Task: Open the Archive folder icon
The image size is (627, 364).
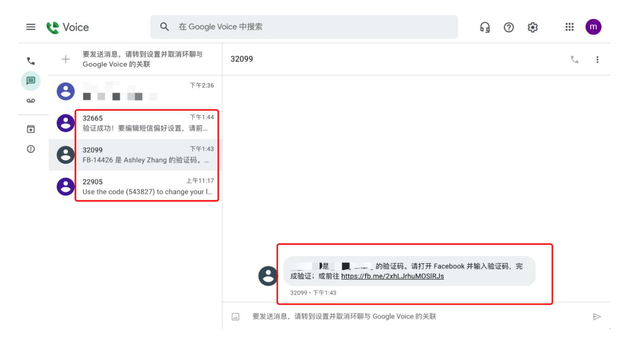Action: click(31, 129)
